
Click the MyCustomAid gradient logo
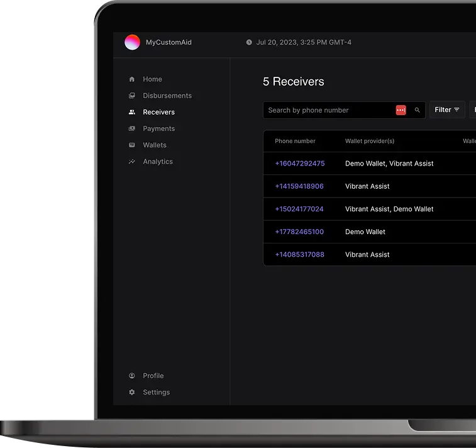[x=132, y=42]
